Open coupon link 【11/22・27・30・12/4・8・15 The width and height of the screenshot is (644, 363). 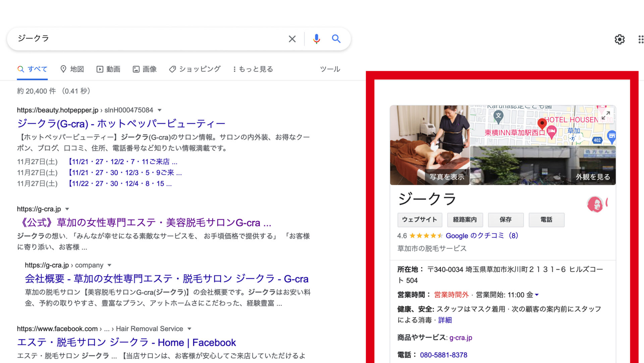pyautogui.click(x=119, y=184)
